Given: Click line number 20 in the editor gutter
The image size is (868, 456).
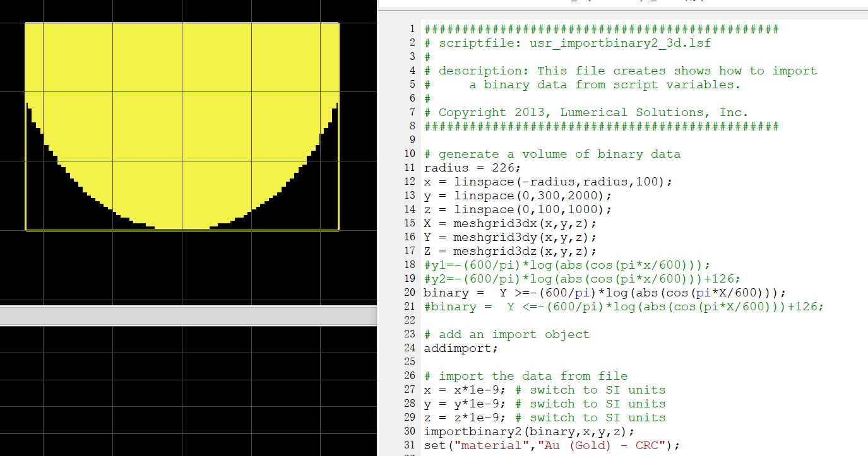Looking at the screenshot, I should tap(410, 293).
